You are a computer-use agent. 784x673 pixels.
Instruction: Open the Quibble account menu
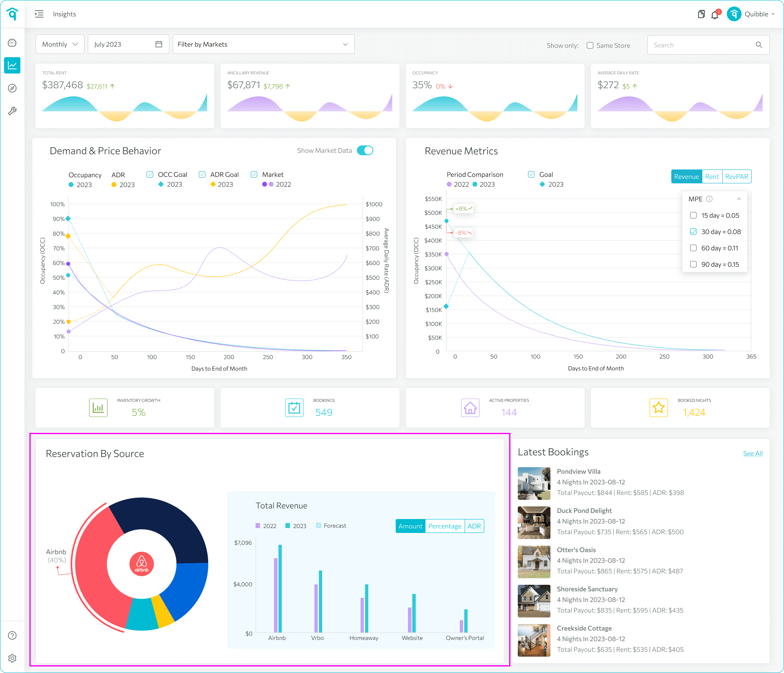tap(751, 14)
